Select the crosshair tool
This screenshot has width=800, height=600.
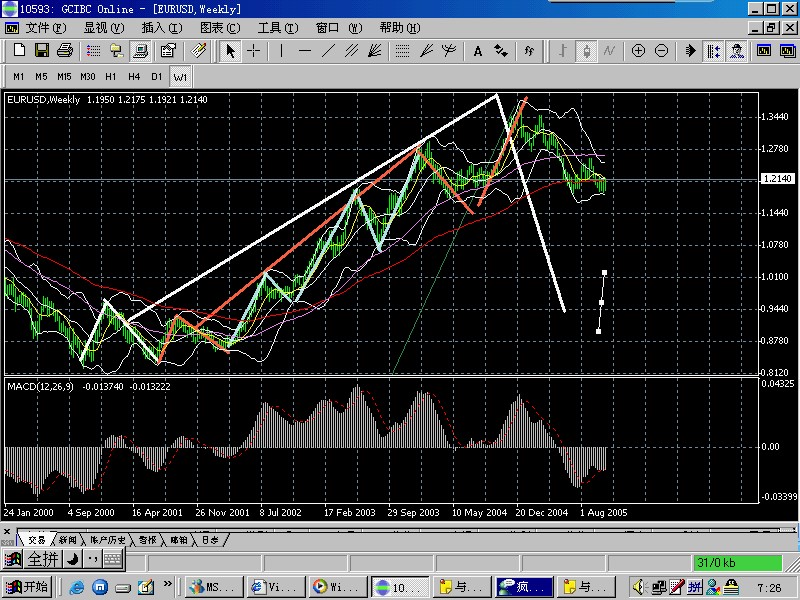point(254,51)
